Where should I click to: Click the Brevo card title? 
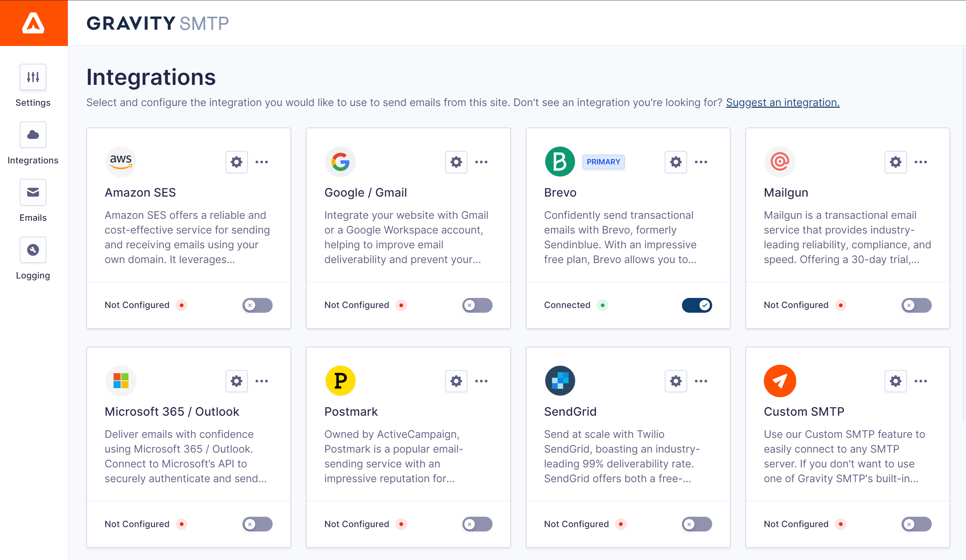[x=560, y=192]
